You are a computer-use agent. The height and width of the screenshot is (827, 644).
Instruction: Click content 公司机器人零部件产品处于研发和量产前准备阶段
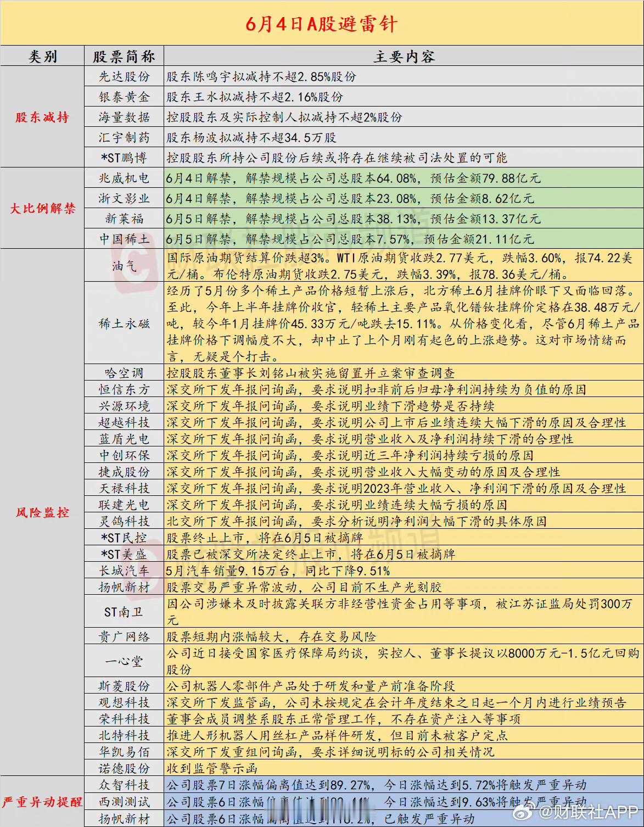(x=311, y=686)
